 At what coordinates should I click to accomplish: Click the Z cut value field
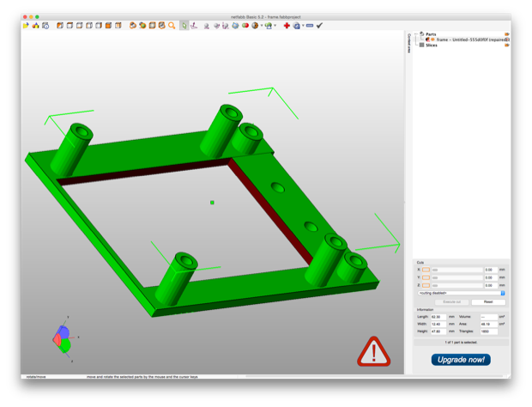(x=491, y=285)
